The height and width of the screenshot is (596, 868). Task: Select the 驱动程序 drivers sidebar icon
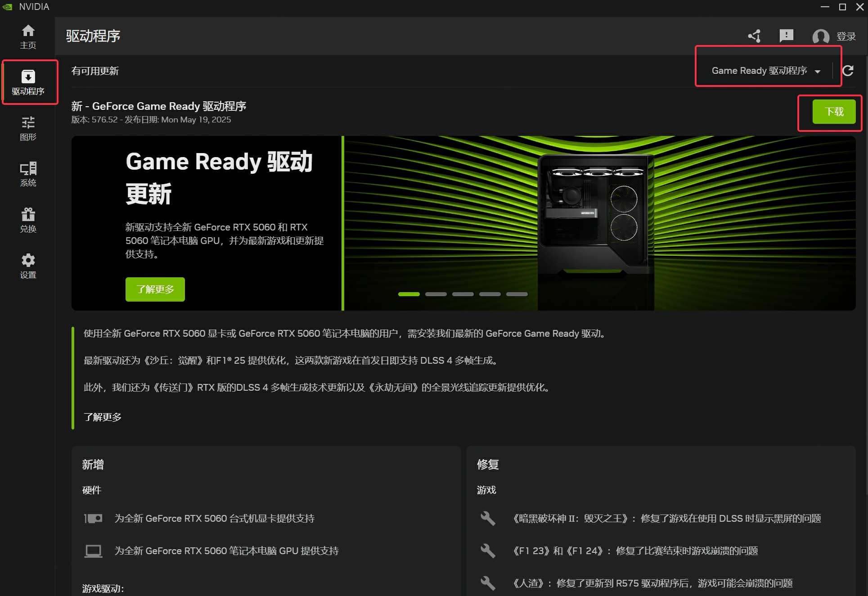28,82
